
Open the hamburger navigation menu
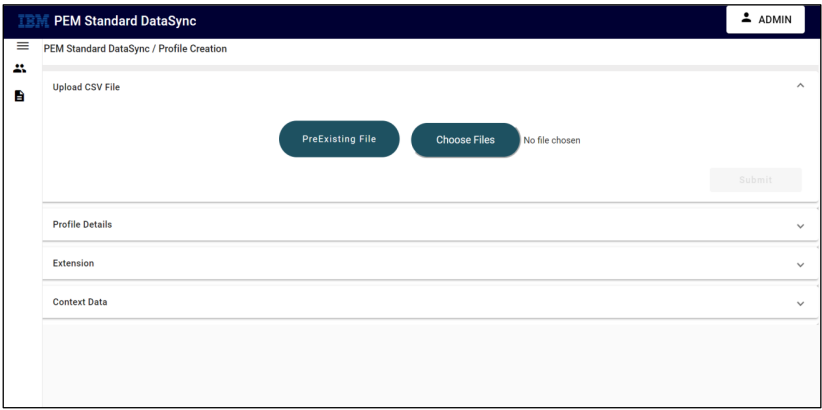23,46
